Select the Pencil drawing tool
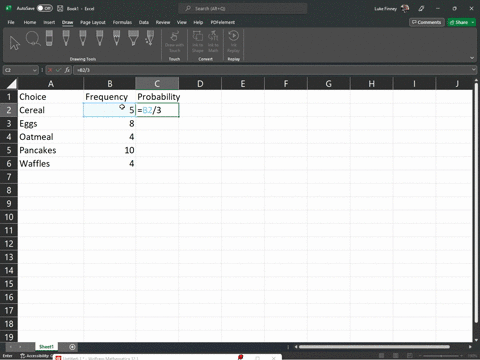This screenshot has height=360, width=480. click(x=116, y=38)
